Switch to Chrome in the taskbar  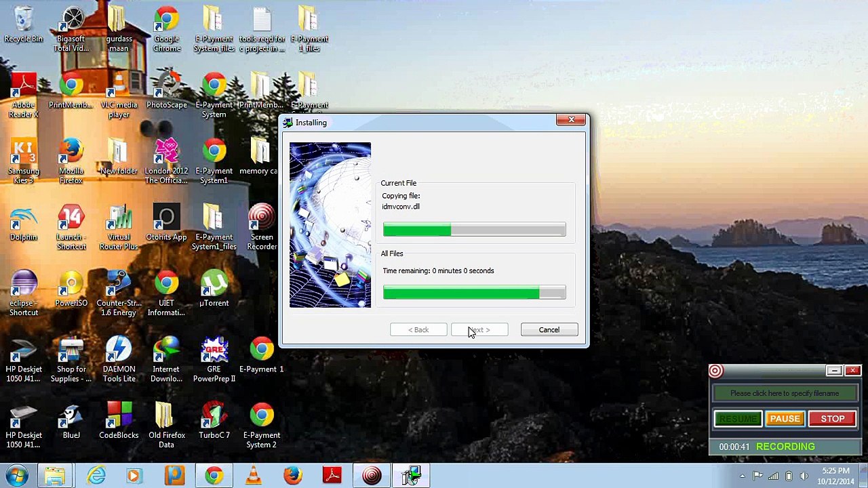[214, 475]
